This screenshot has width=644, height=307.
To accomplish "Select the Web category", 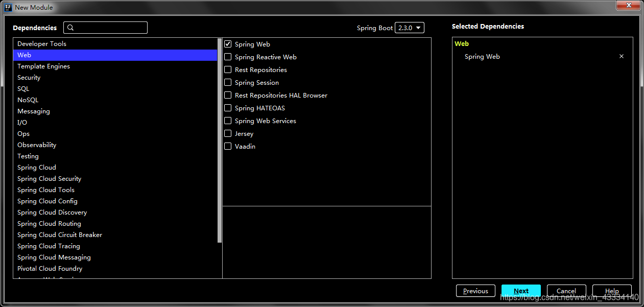I will tap(115, 55).
